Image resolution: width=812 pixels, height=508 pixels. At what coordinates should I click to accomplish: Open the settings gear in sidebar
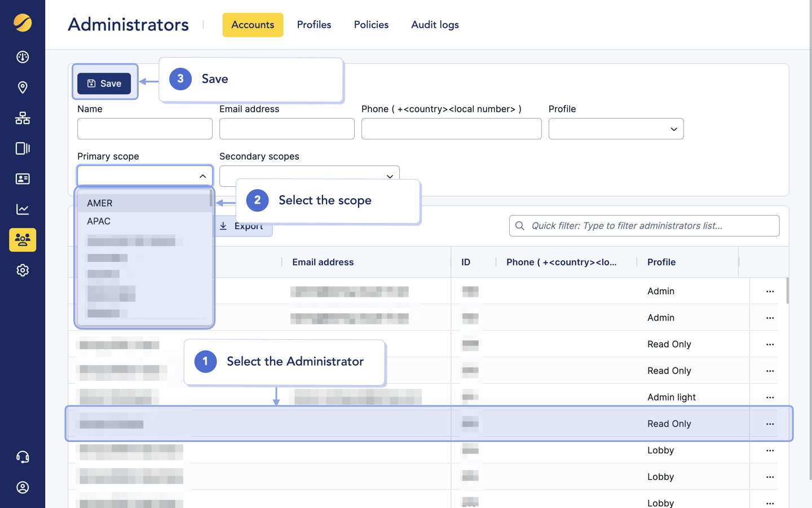coord(23,270)
